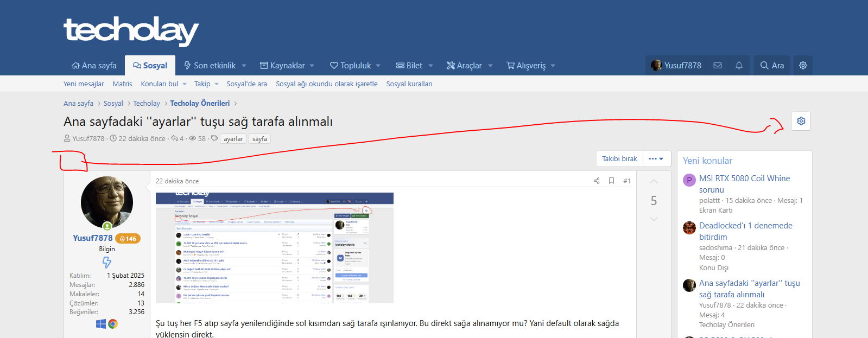This screenshot has height=338, width=868.
Task: Click the Techolay logo
Action: (x=131, y=31)
